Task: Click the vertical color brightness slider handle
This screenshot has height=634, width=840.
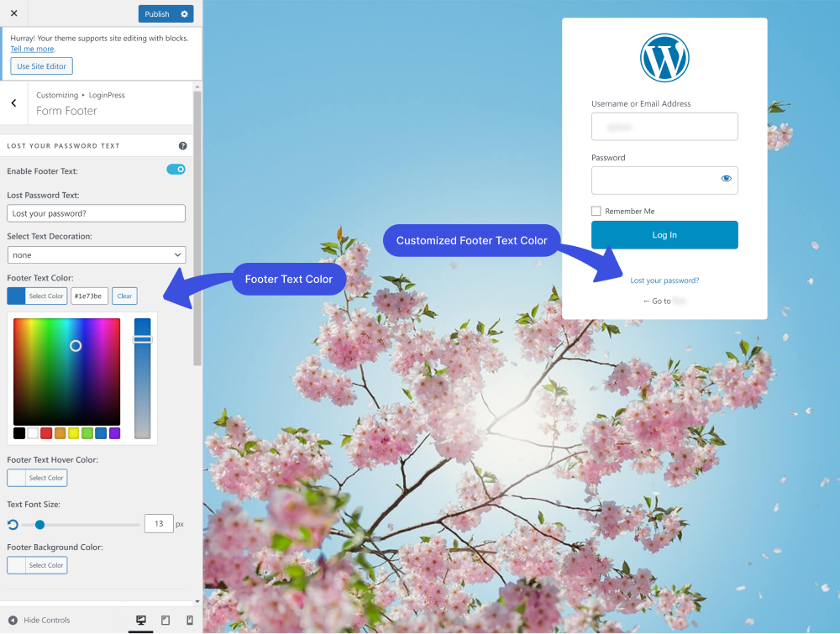Action: point(143,339)
